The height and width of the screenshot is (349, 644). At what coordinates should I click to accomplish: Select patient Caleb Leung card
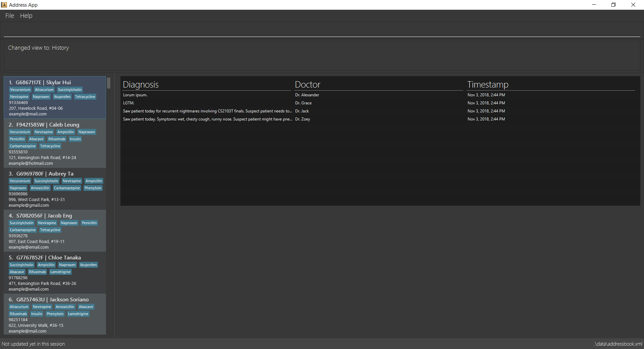point(55,143)
